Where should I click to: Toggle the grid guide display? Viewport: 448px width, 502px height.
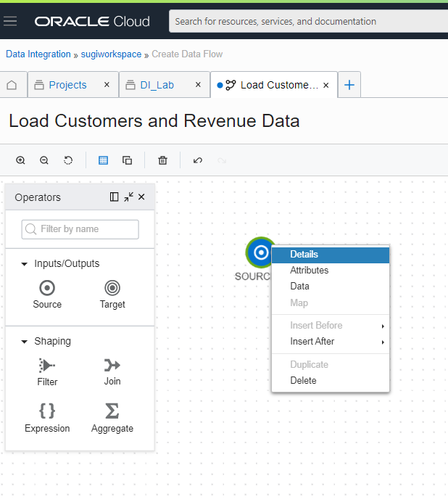103,160
